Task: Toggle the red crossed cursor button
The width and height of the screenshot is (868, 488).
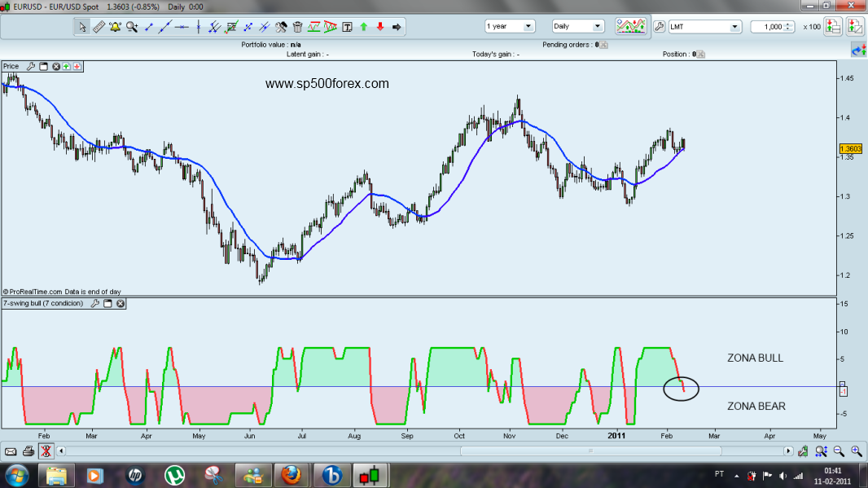Action: pyautogui.click(x=46, y=451)
